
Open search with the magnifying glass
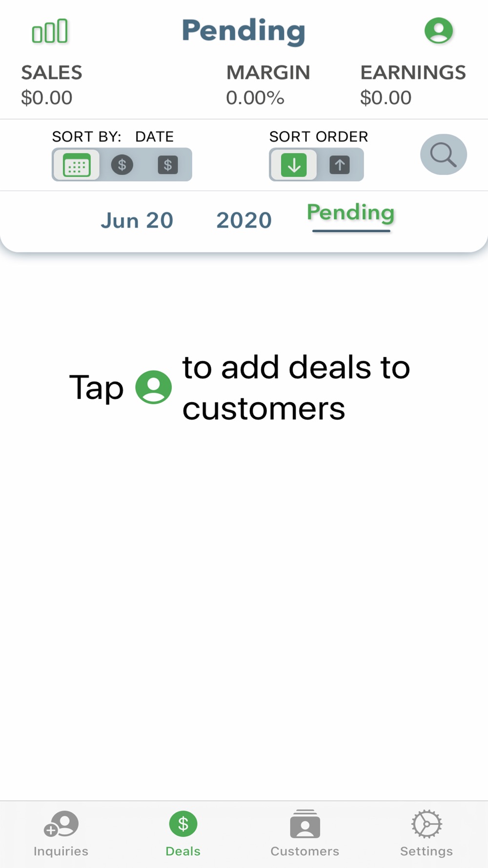444,155
